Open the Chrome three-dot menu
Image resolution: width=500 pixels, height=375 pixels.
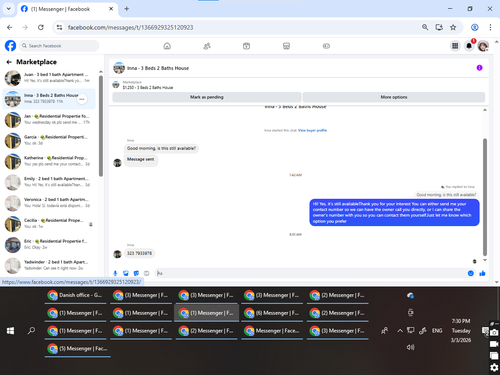(490, 27)
